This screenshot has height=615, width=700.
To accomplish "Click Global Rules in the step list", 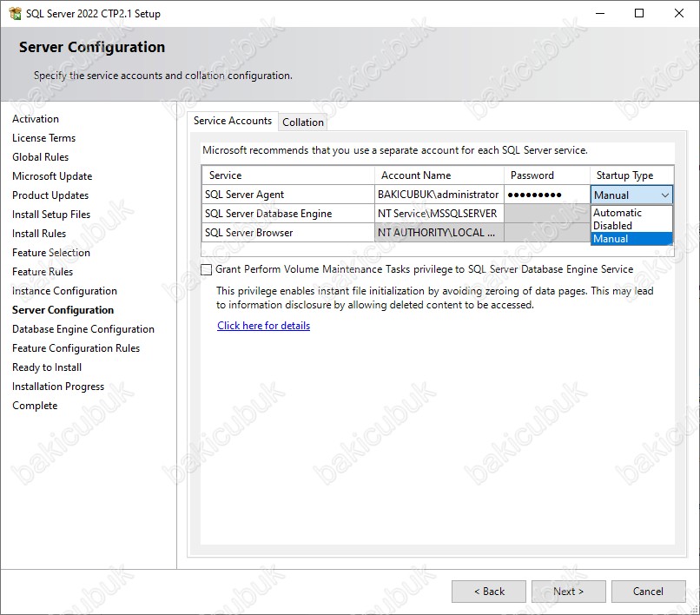I will pyautogui.click(x=40, y=157).
